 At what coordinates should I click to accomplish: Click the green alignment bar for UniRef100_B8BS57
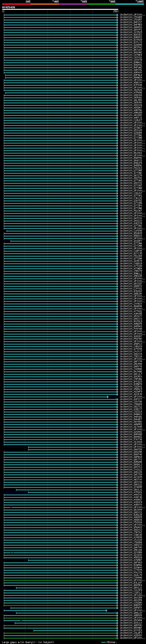pos(61,605)
